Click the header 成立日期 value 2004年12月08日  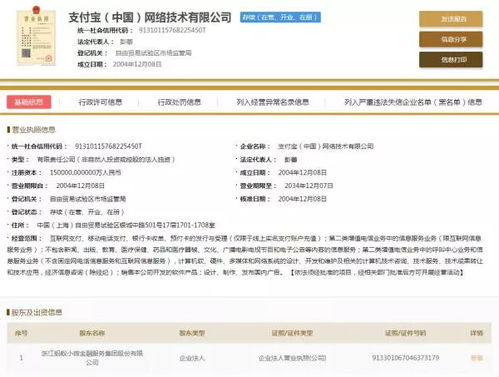point(137,64)
